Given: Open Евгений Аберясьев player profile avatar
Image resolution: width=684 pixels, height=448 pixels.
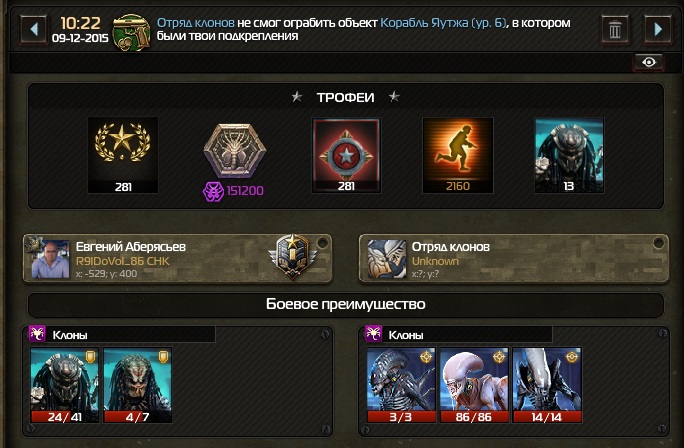Looking at the screenshot, I should (x=51, y=259).
